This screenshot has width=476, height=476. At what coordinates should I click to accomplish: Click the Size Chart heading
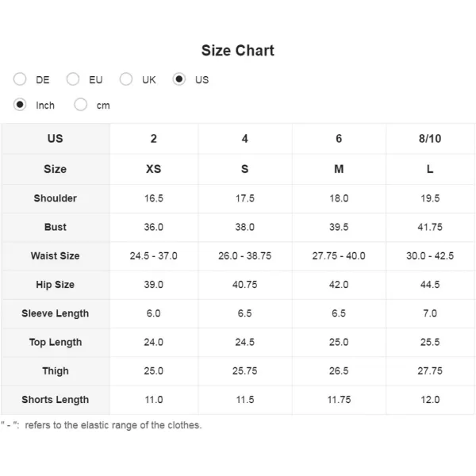(238, 51)
